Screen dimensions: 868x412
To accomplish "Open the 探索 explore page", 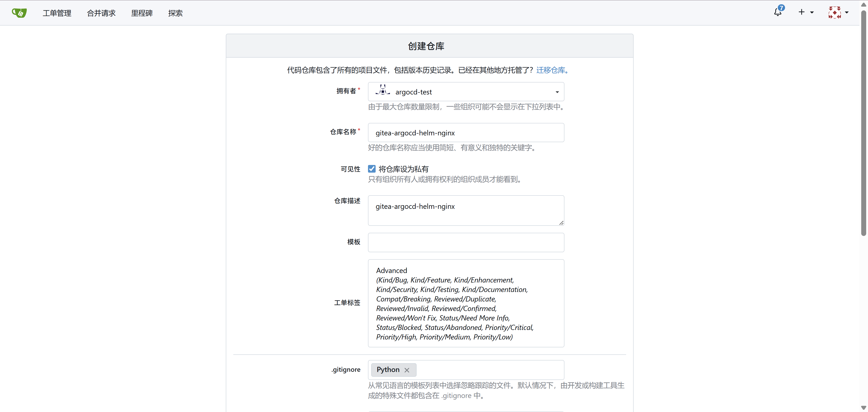I will point(175,13).
